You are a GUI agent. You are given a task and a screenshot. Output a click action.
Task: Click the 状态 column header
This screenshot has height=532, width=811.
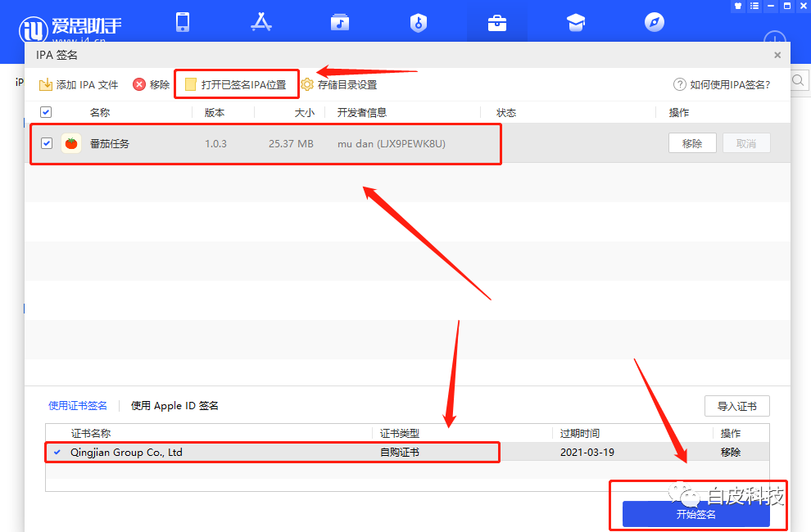(505, 113)
